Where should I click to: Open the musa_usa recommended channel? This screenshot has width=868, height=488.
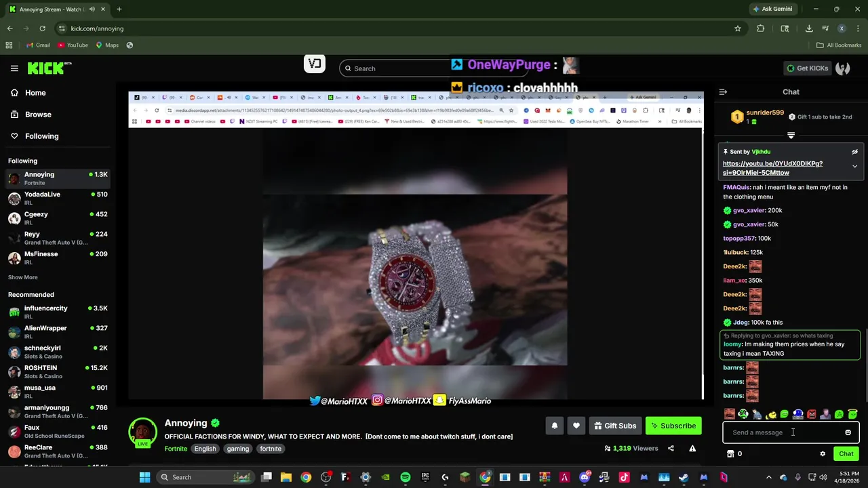[58, 392]
